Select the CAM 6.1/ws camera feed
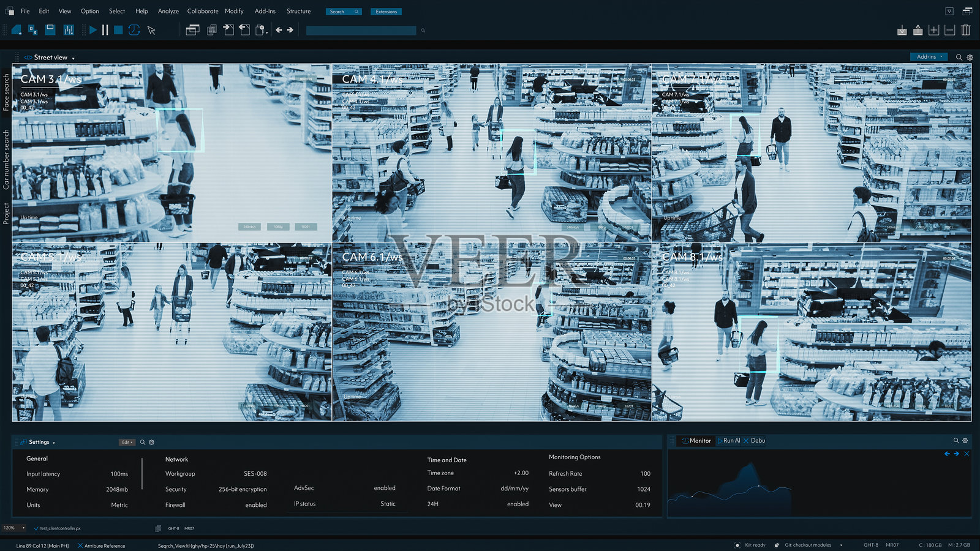Viewport: 980px width, 551px height. tap(491, 332)
